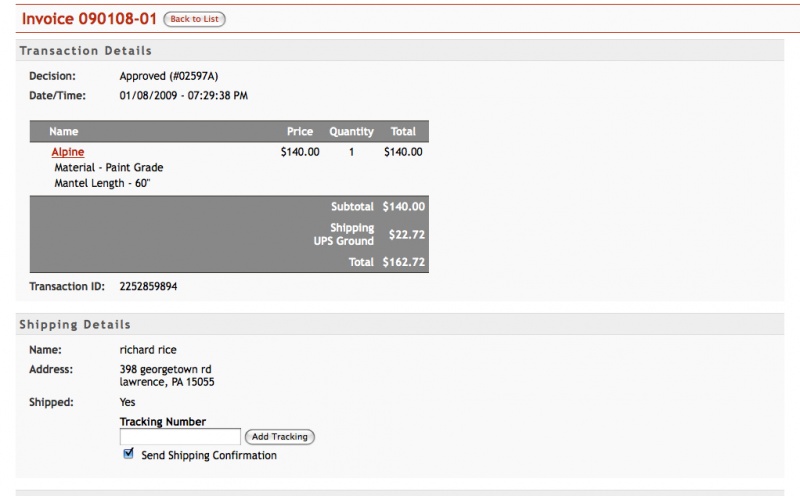Click the Invoice 090108-01 heading
Screen dimensions: 800x496
pos(89,19)
